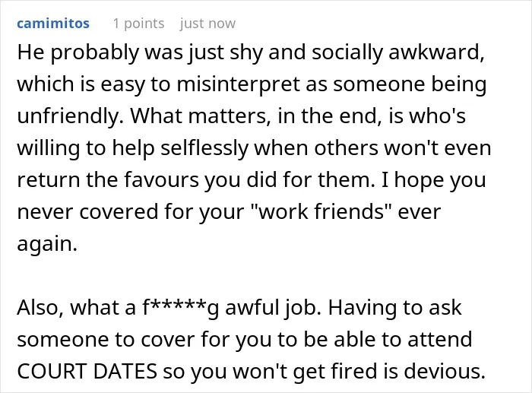Image resolution: width=532 pixels, height=393 pixels.
Task: Open the camimitos user profile link
Action: (53, 24)
